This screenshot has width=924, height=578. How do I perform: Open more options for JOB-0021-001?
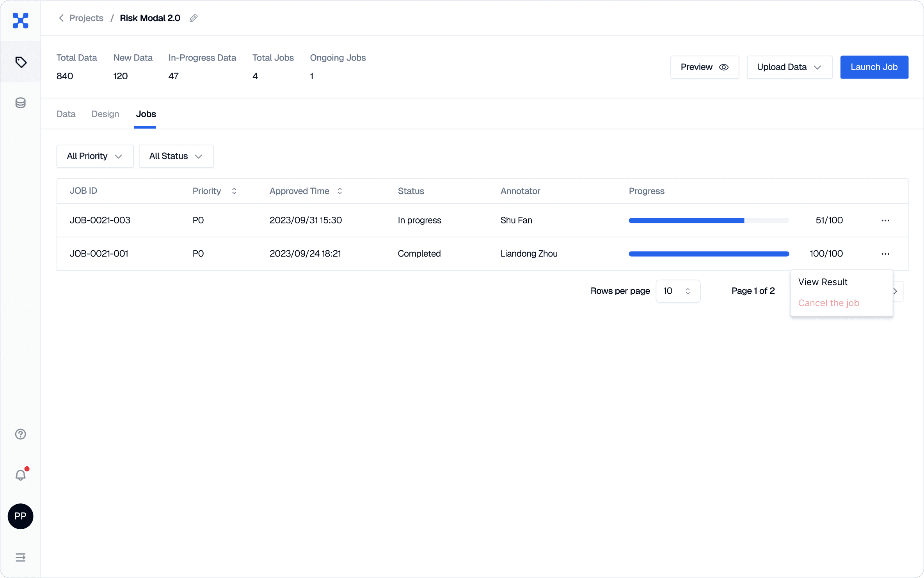point(885,254)
